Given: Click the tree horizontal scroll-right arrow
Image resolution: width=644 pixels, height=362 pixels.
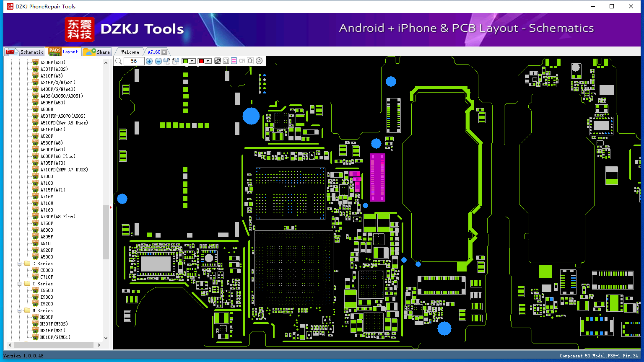Looking at the screenshot, I should click(x=99, y=345).
